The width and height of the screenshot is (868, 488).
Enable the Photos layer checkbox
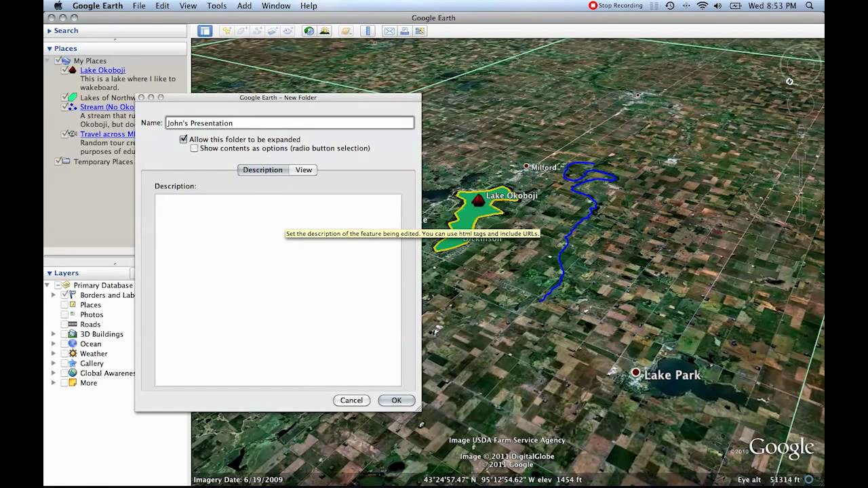pos(64,314)
